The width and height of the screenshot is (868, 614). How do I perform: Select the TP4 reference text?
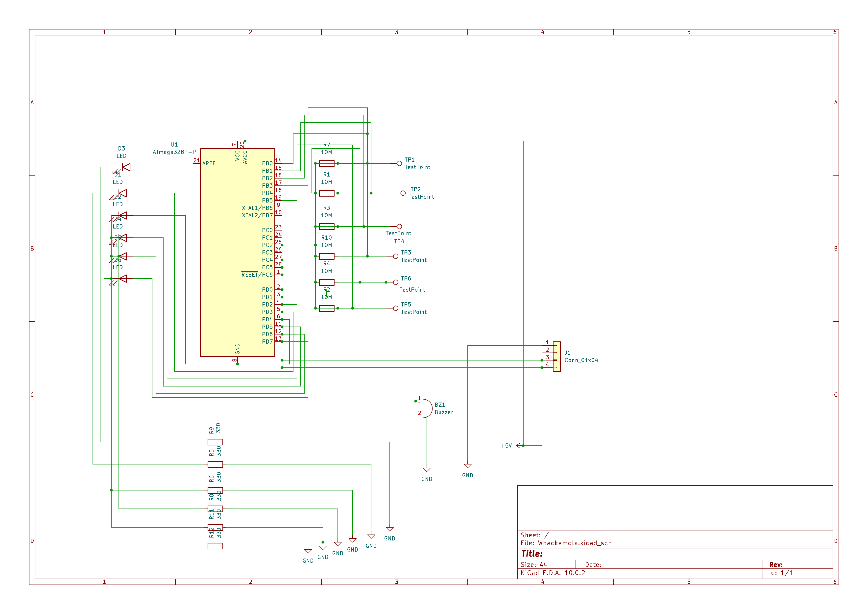399,241
